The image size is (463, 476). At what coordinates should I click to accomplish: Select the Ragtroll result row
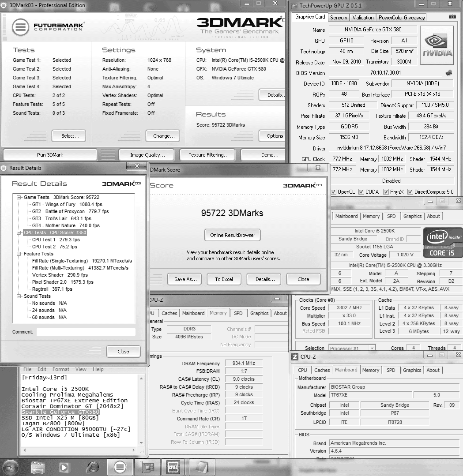click(52, 289)
